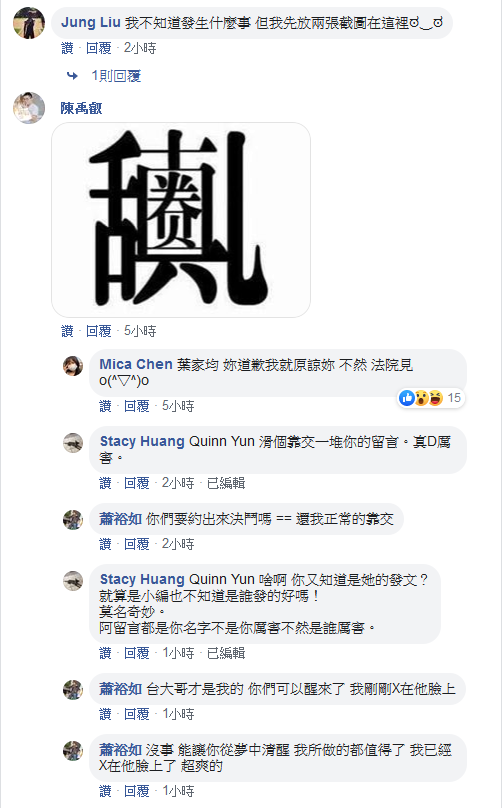
Task: Toggle 讚 on Mica Chen's comment
Action: [x=105, y=406]
